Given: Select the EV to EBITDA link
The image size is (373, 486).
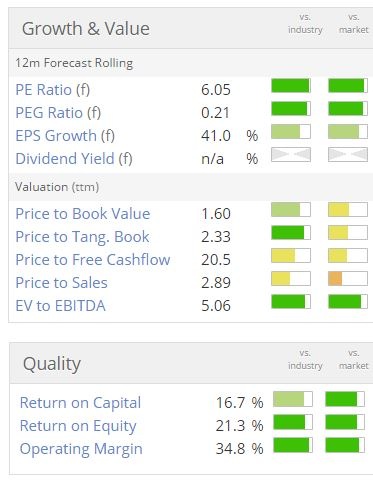Looking at the screenshot, I should coord(60,306).
